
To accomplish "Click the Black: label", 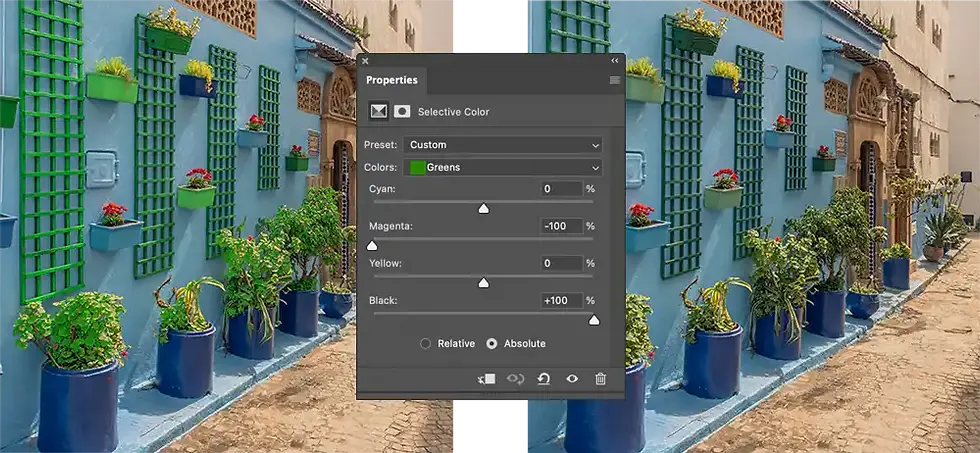I will 383,301.
